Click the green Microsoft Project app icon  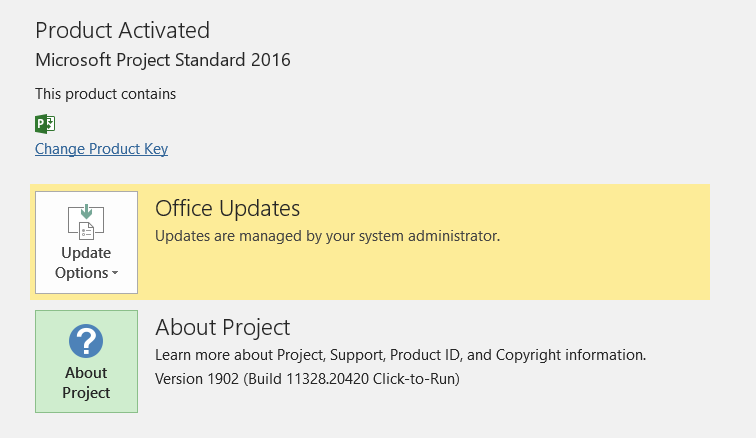[45, 124]
